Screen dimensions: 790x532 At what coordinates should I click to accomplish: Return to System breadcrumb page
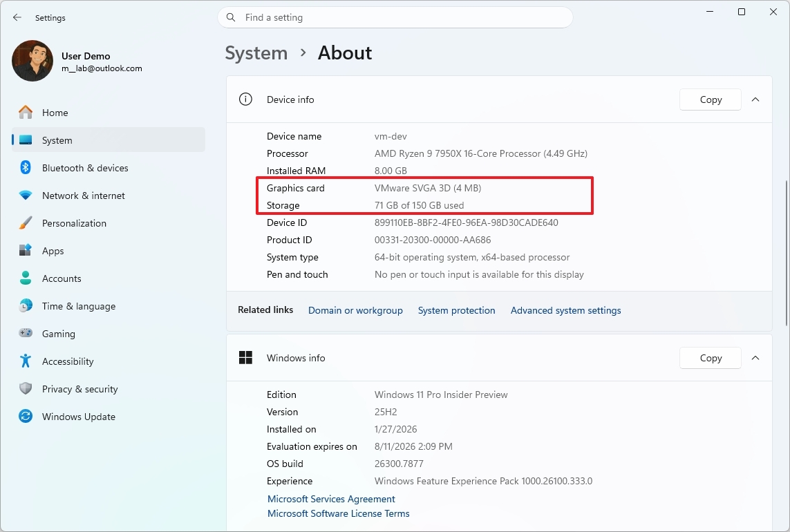click(x=256, y=53)
